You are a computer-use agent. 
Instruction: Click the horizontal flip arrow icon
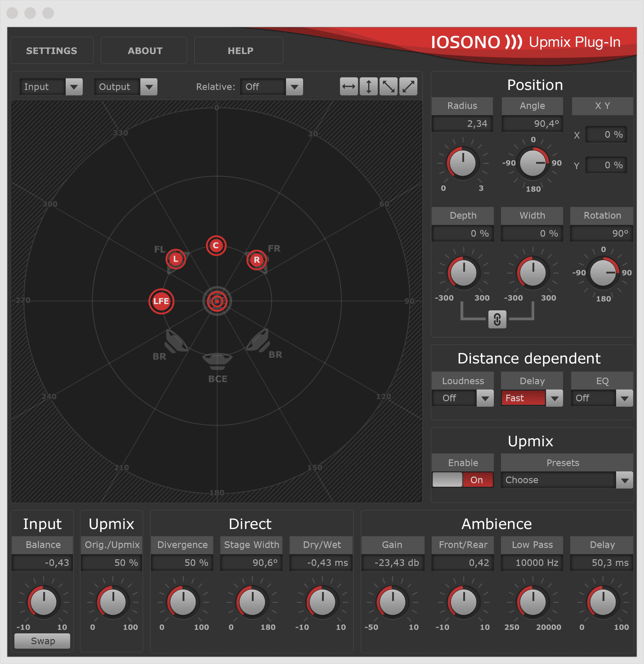point(349,87)
